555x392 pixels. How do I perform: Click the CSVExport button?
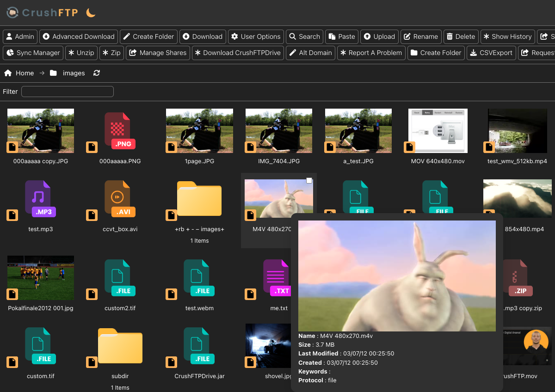coord(492,53)
